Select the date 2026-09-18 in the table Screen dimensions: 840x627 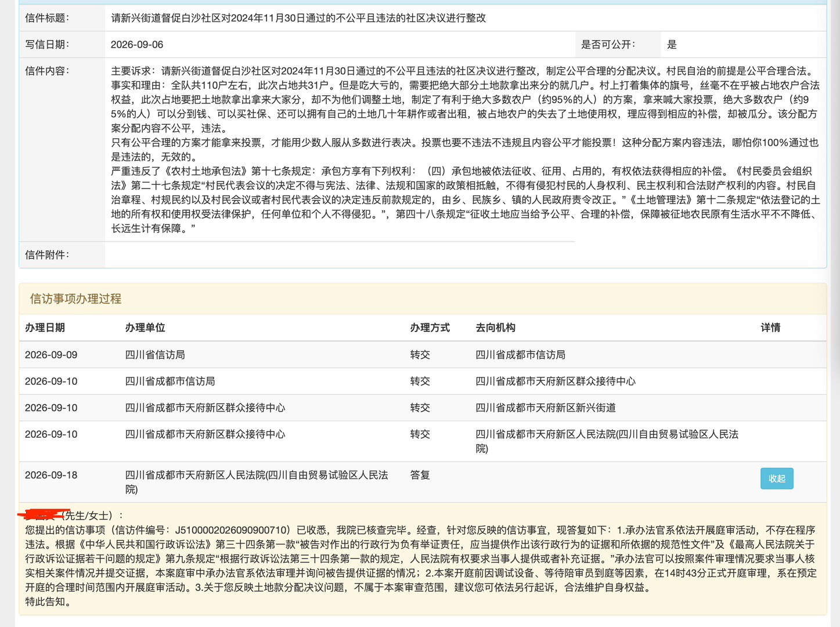click(x=51, y=475)
